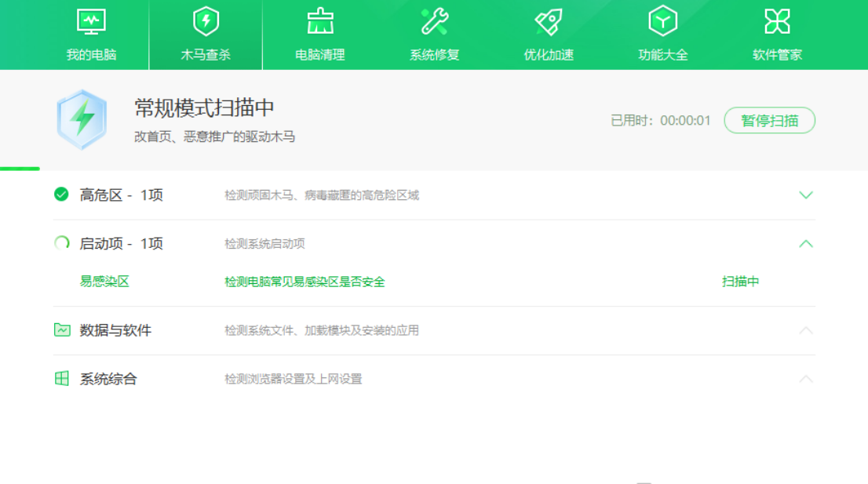Open 软件管家 flower icon
This screenshot has height=484, width=868.
[x=777, y=22]
